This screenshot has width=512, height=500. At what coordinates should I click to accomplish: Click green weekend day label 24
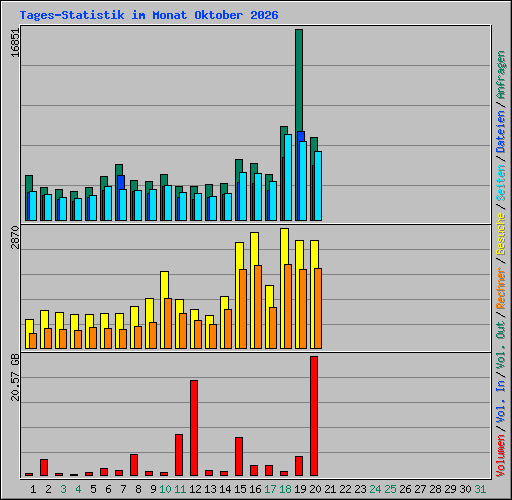376,489
